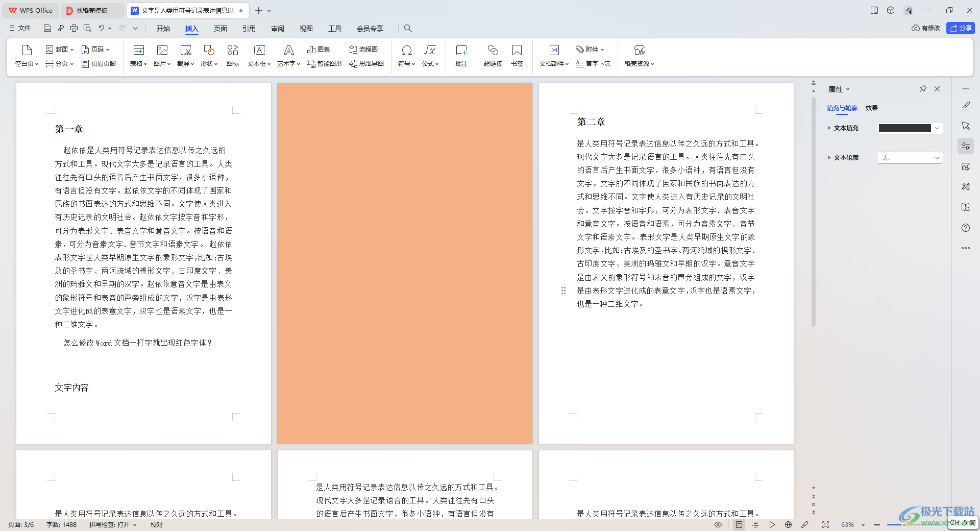The image size is (980, 531).
Task: Click the bookmark (书签) icon
Action: (x=517, y=50)
